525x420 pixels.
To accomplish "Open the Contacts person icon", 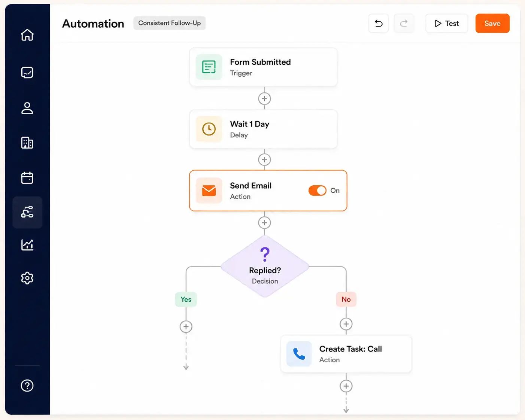I will click(27, 108).
